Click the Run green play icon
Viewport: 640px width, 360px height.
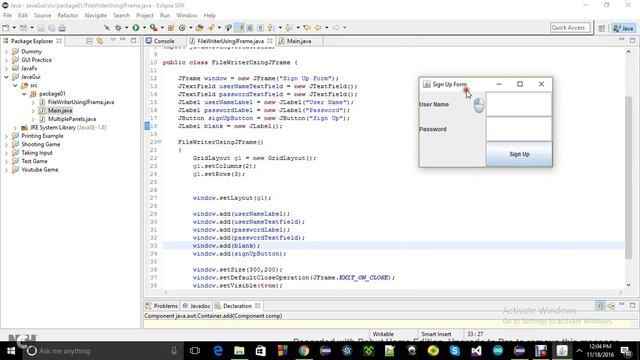pos(136,27)
